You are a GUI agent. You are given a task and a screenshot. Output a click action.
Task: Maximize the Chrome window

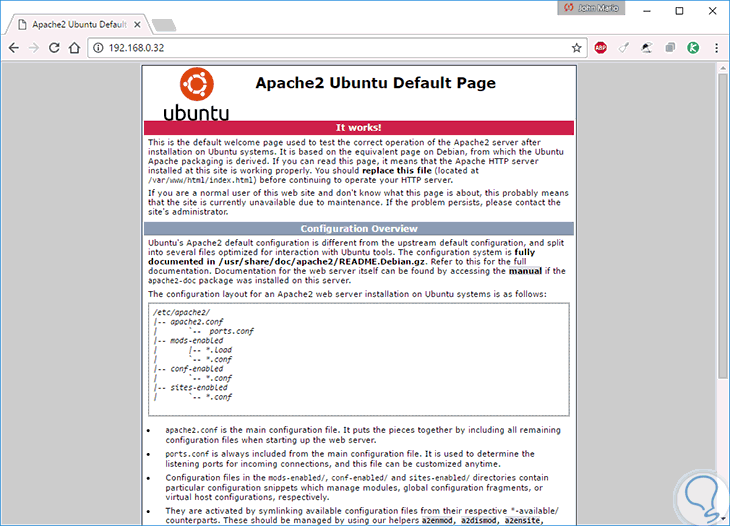click(679, 11)
